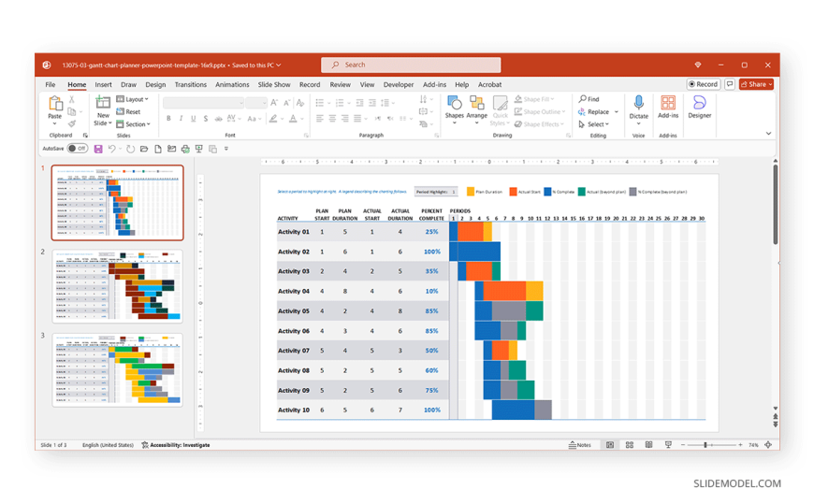The width and height of the screenshot is (814, 504).
Task: Toggle the Notes pane
Action: click(x=580, y=445)
